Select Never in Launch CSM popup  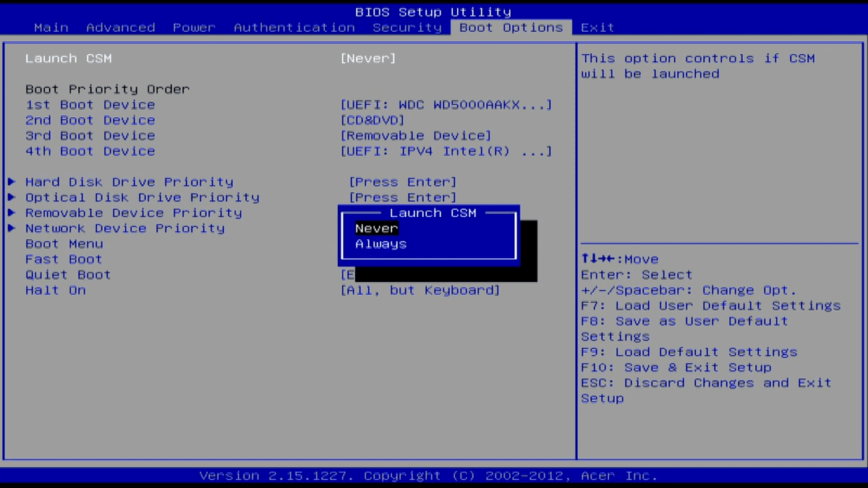pyautogui.click(x=377, y=228)
